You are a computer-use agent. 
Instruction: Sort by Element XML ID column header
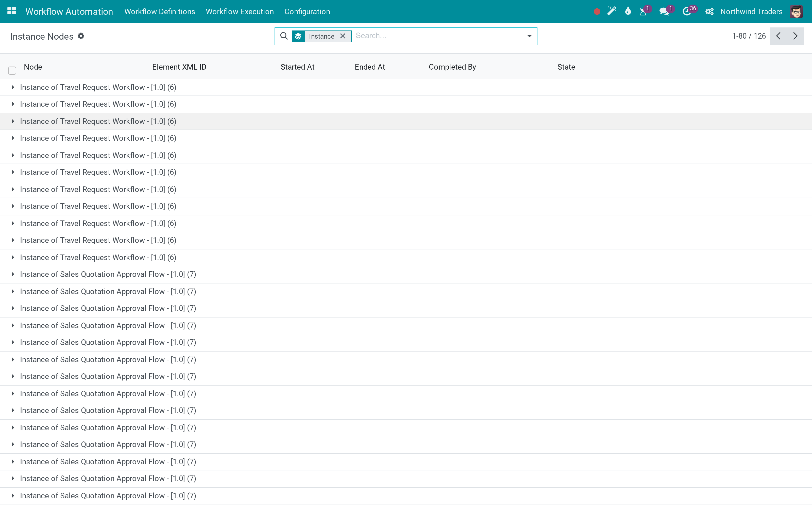tap(179, 67)
